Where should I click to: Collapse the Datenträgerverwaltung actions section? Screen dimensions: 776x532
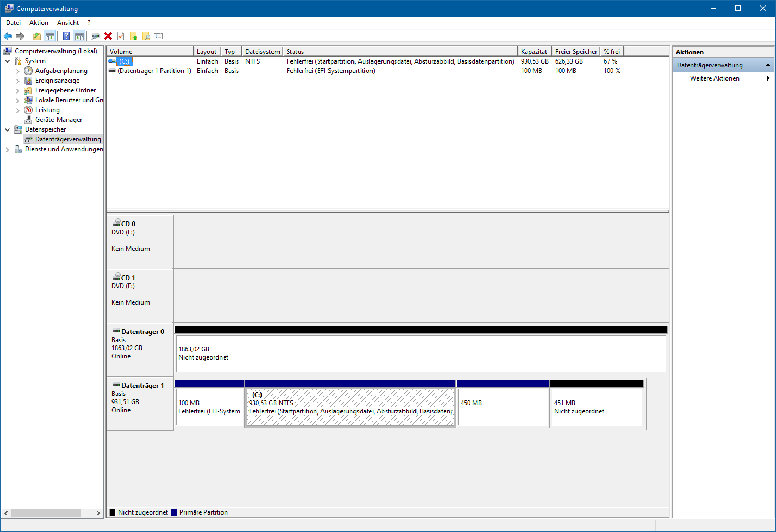click(x=768, y=65)
